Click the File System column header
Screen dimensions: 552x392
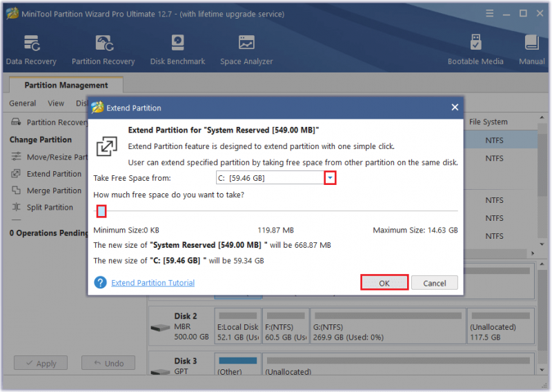pyautogui.click(x=489, y=122)
